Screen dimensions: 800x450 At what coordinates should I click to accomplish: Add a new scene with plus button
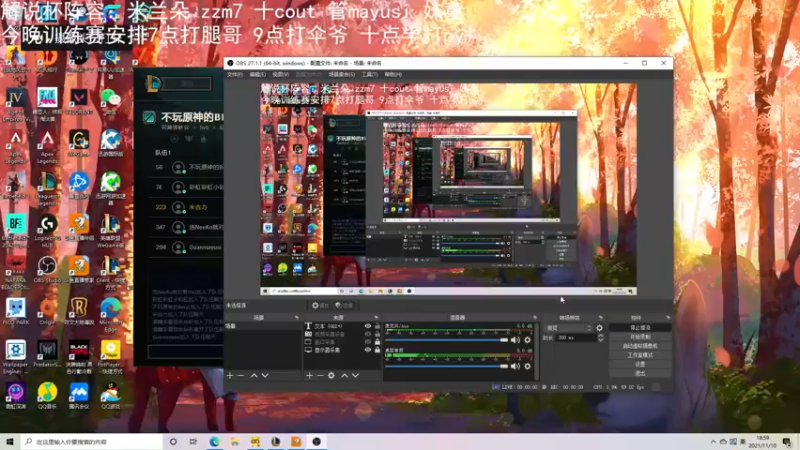coord(230,376)
